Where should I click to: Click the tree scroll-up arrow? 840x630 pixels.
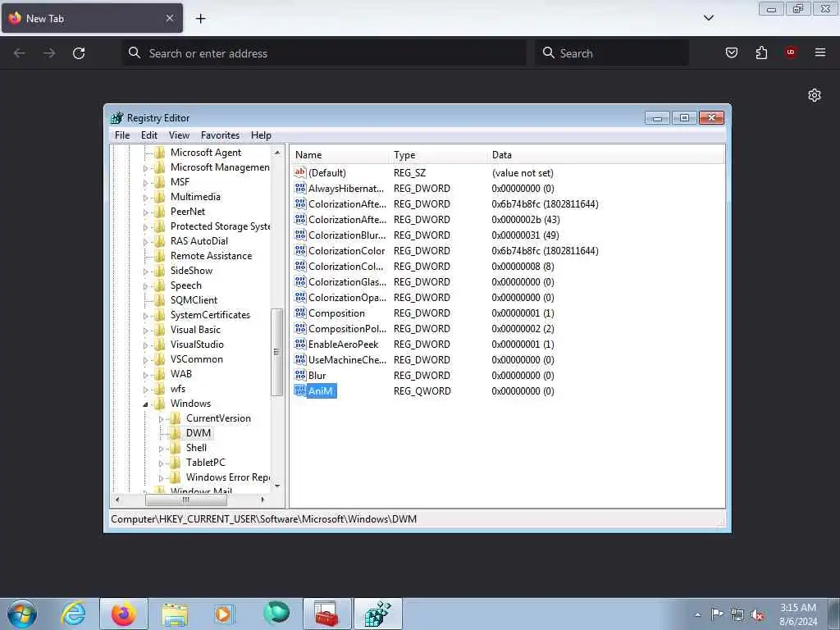(277, 153)
